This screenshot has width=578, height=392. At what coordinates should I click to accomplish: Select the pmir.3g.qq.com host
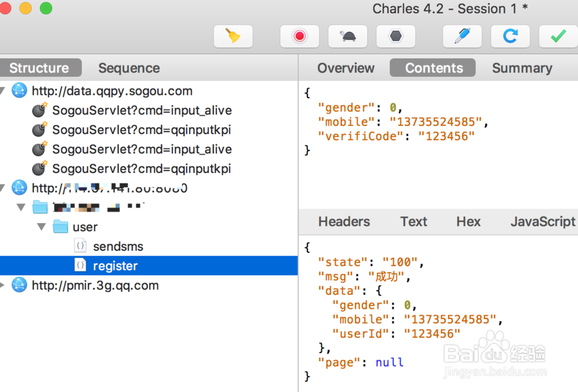pyautogui.click(x=95, y=286)
